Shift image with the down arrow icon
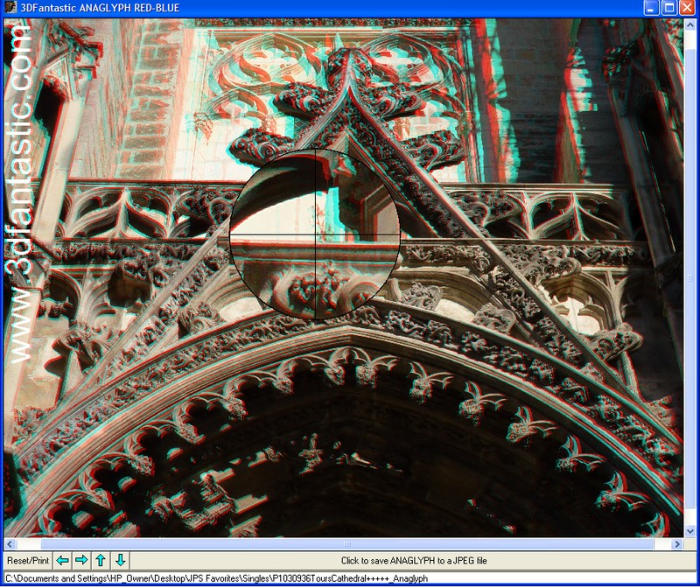 120,560
